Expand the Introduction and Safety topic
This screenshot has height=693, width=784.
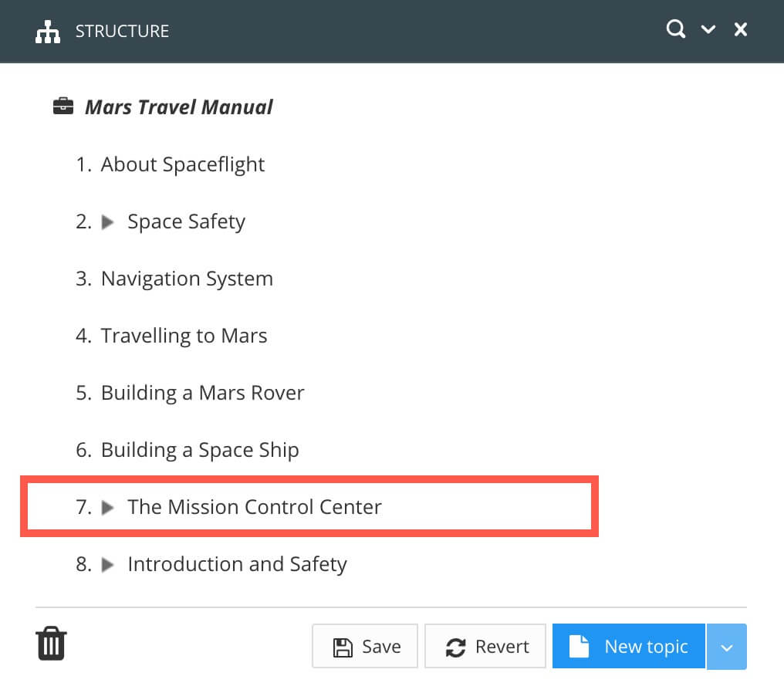108,565
